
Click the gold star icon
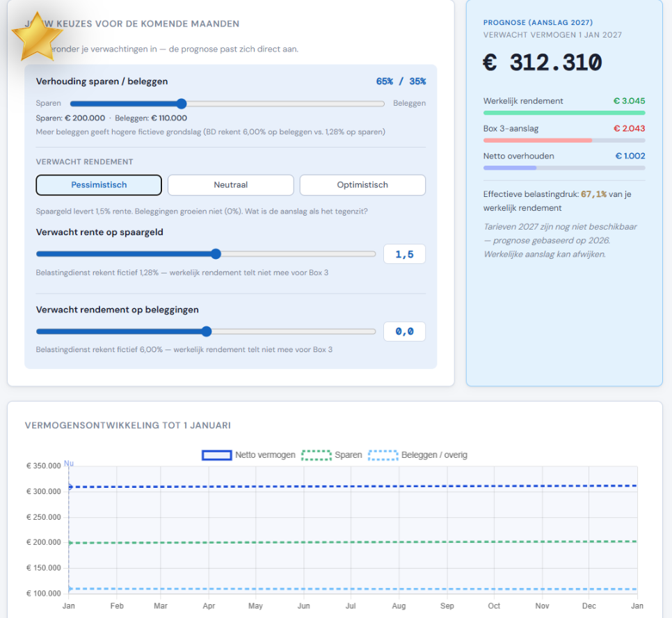(38, 37)
